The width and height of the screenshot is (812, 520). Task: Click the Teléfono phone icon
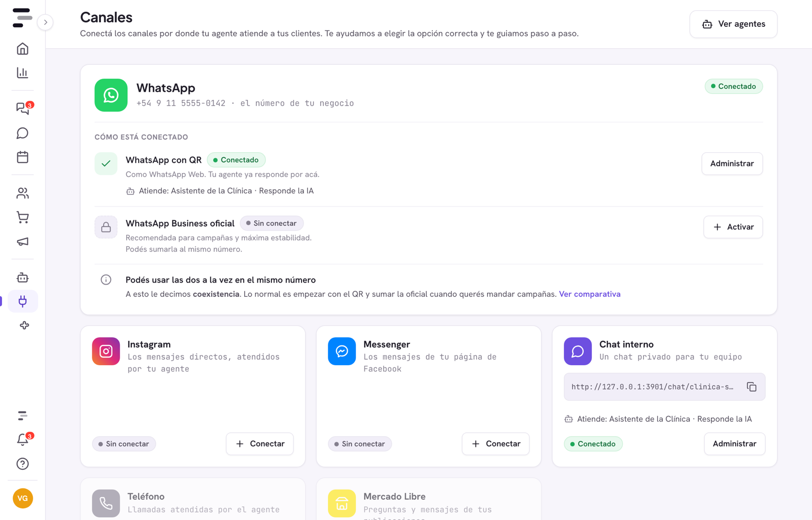pyautogui.click(x=106, y=503)
